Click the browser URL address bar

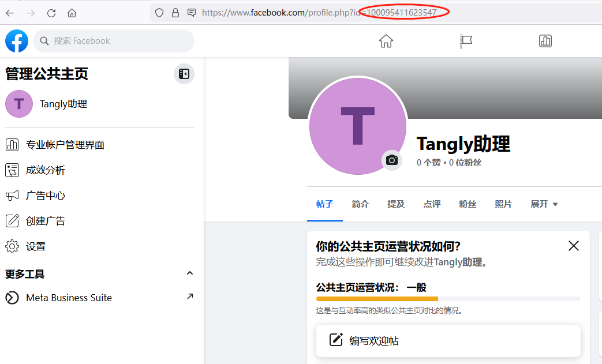click(x=376, y=13)
